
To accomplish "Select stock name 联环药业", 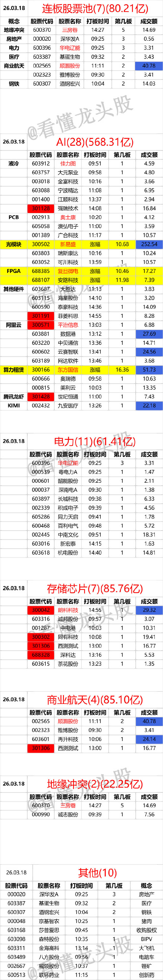I will 49,975.
